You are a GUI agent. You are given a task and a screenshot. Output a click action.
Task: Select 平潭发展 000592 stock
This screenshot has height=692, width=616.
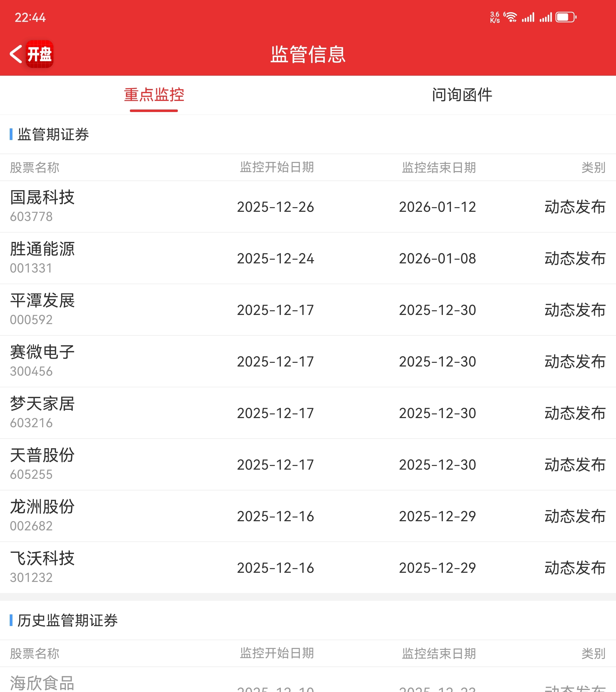click(42, 309)
